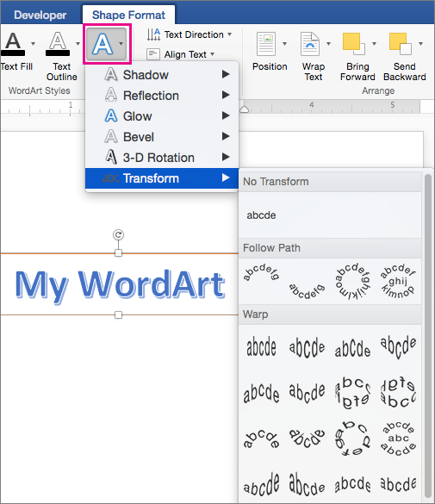This screenshot has width=435, height=504.
Task: Select the No Transform abcde option
Action: (261, 215)
